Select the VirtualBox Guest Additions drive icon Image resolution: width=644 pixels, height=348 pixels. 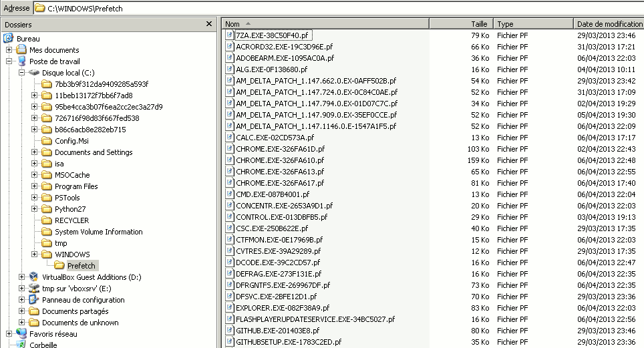coord(33,277)
